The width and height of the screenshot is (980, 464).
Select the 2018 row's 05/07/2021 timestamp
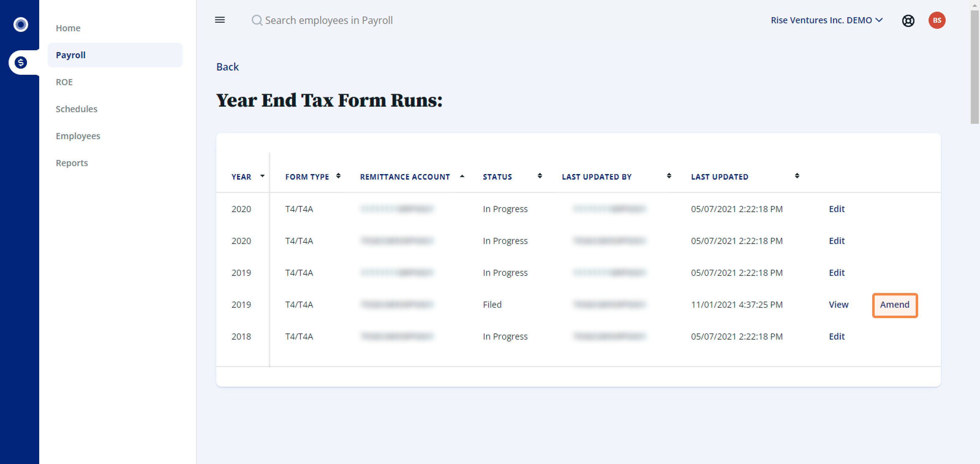tap(737, 337)
